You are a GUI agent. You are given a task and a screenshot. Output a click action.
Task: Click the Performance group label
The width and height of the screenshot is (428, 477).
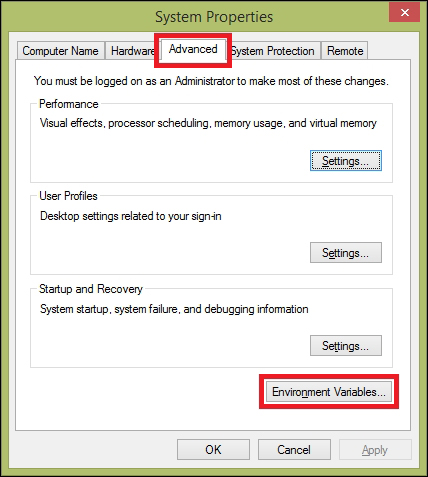click(x=69, y=104)
